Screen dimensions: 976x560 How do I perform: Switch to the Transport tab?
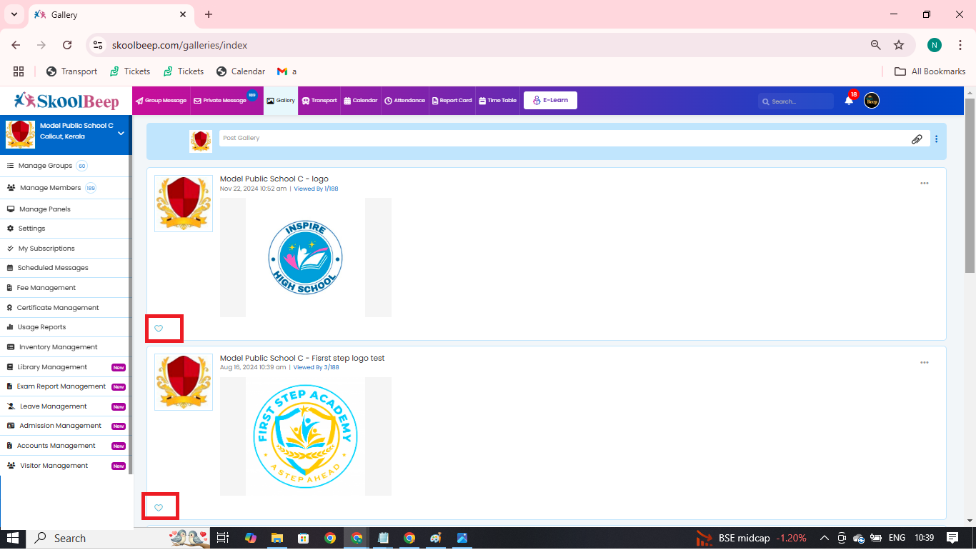point(319,101)
